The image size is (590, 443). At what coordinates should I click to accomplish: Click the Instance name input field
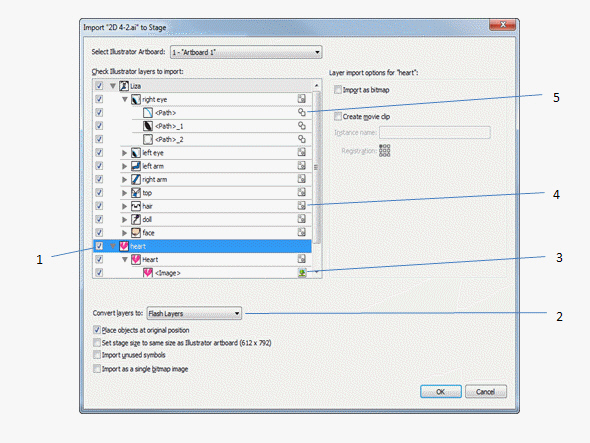pos(435,132)
